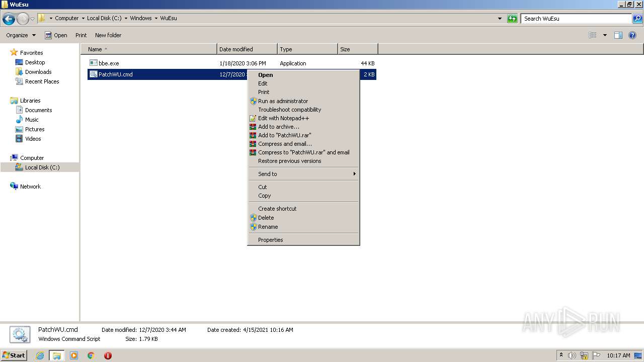Select Favorites in navigation pane
Screen dimensions: 644x362
click(x=31, y=53)
